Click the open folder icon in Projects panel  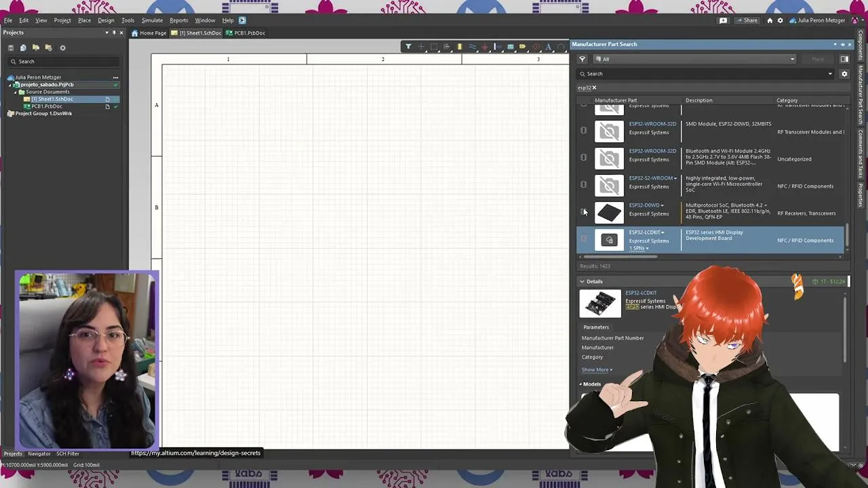[36, 47]
